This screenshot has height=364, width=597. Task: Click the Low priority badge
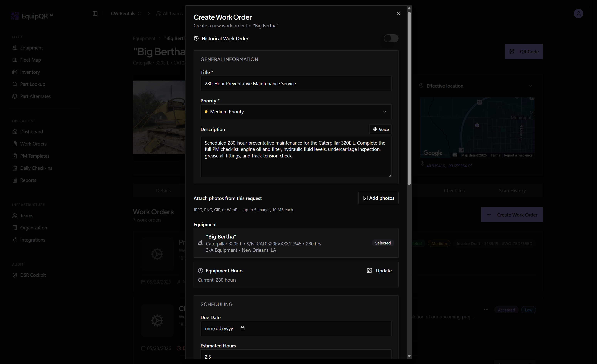pyautogui.click(x=528, y=310)
